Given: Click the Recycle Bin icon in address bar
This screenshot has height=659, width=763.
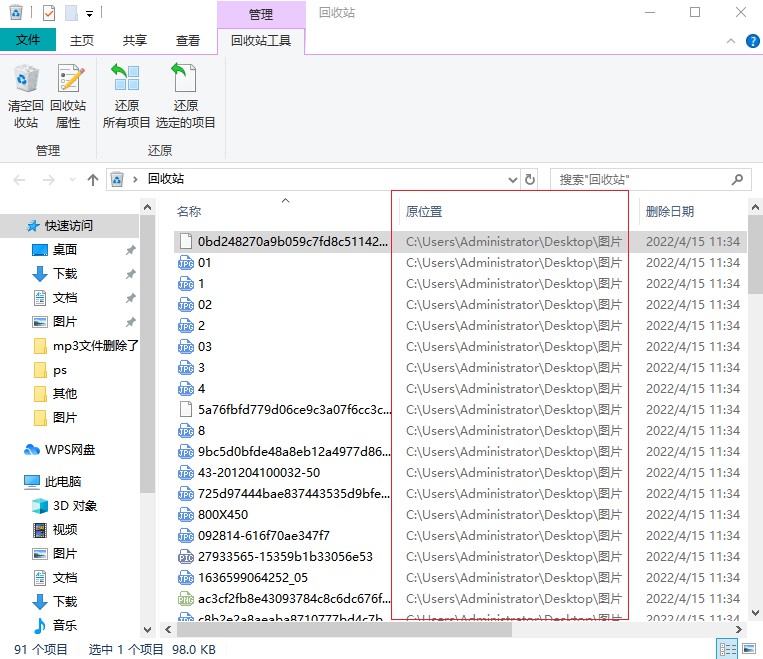Looking at the screenshot, I should (x=117, y=180).
